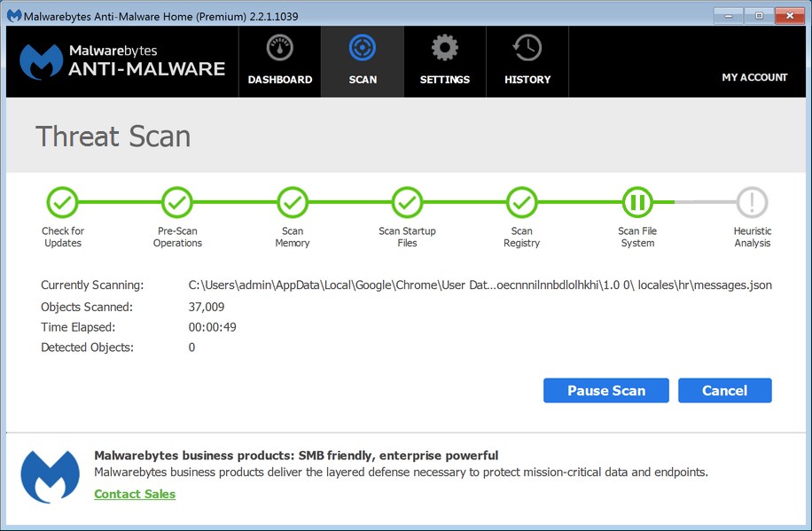Image resolution: width=812 pixels, height=531 pixels.
Task: Click the window title text
Action: click(x=160, y=16)
